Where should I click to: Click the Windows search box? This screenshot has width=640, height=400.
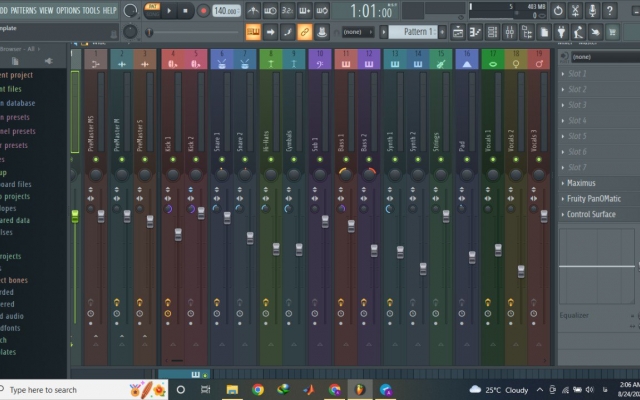point(84,390)
